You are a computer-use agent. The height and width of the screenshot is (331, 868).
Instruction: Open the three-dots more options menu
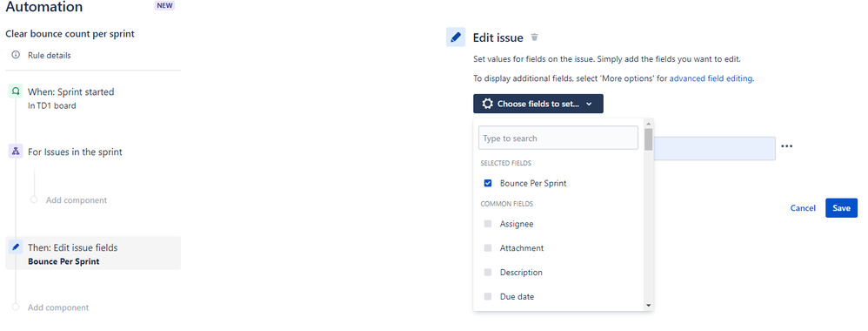click(x=786, y=145)
